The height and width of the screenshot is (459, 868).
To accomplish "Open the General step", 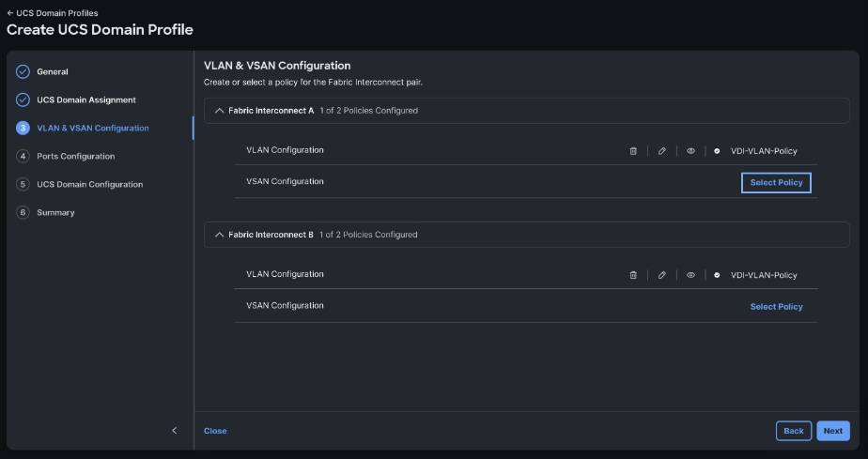I will click(x=53, y=72).
